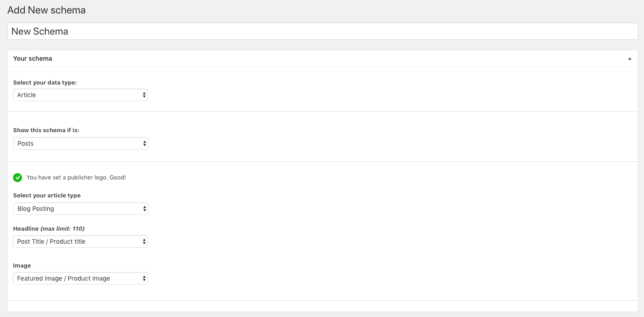Open the Posts display condition dropdown
This screenshot has width=644, height=317.
tap(80, 143)
